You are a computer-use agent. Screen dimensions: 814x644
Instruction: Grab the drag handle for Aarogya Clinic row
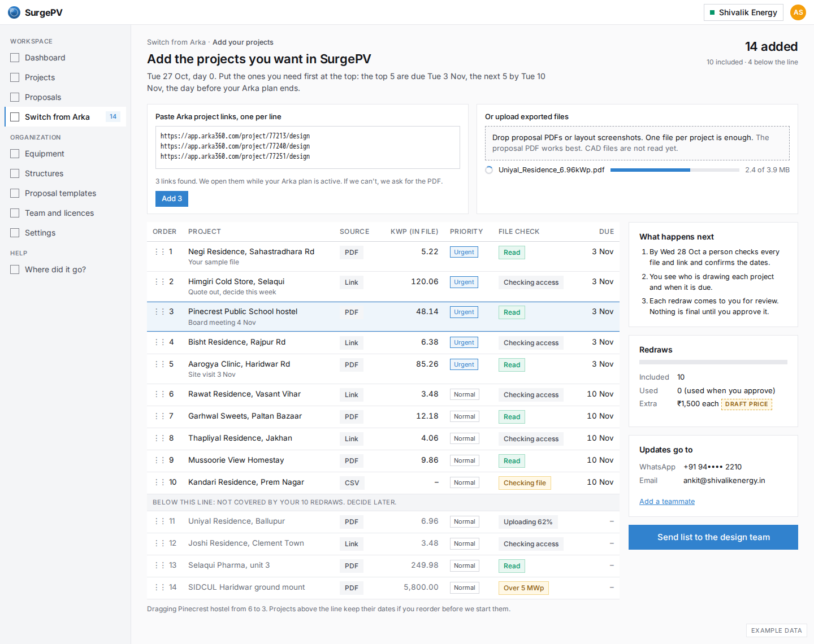(x=159, y=364)
